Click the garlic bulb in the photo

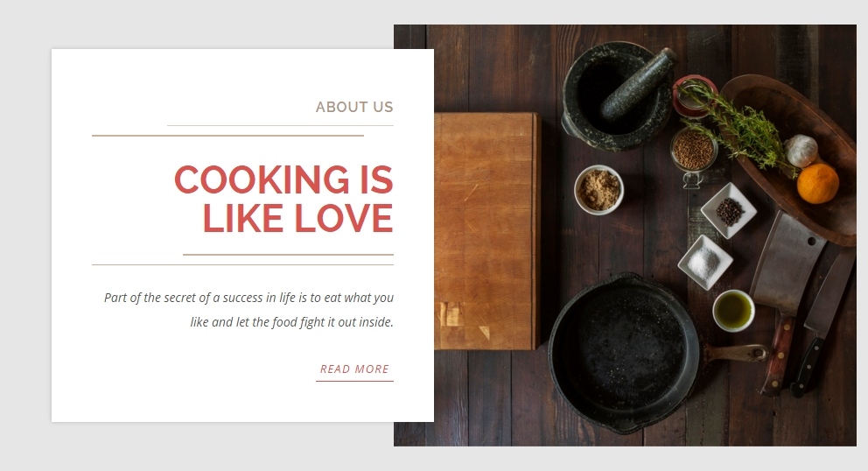(801, 151)
